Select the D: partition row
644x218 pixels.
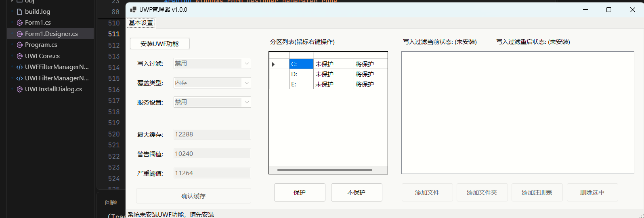click(301, 74)
